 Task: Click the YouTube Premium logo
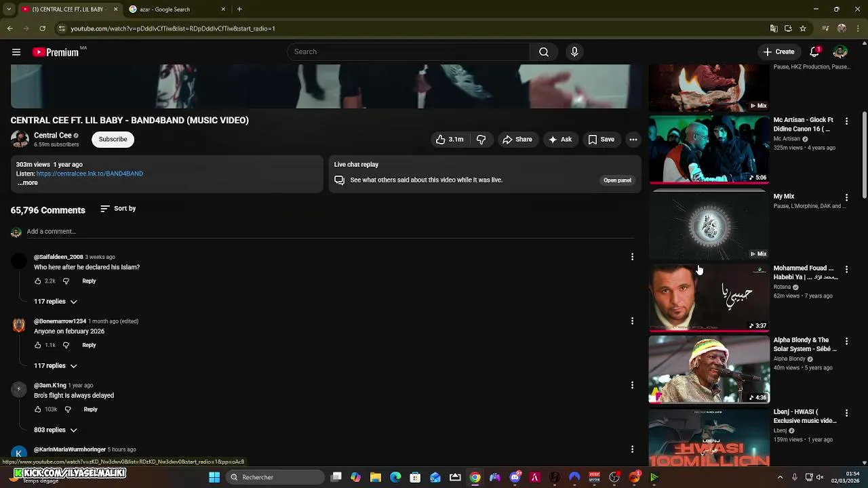tap(56, 52)
